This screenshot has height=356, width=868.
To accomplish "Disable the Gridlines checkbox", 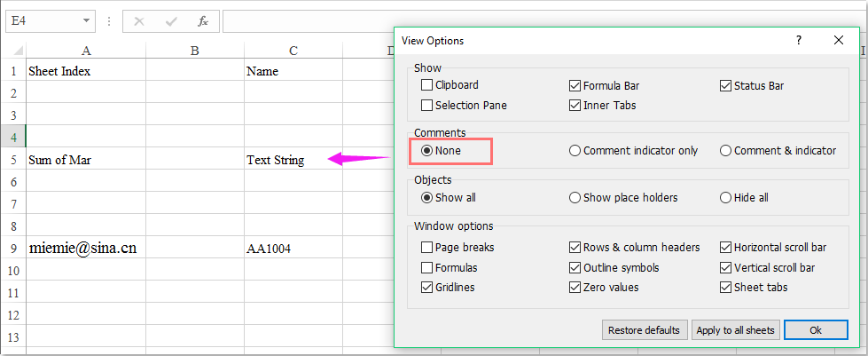I will click(428, 288).
